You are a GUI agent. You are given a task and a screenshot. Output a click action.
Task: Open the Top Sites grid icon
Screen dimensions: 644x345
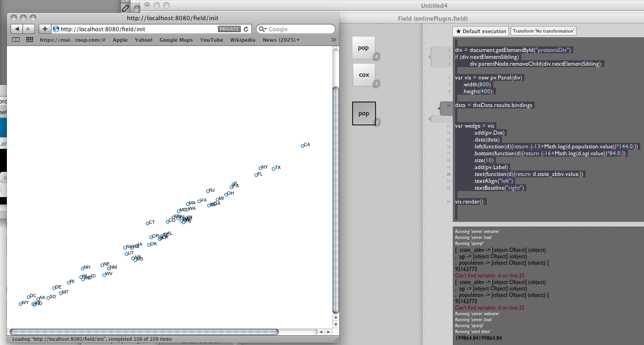pyautogui.click(x=30, y=40)
